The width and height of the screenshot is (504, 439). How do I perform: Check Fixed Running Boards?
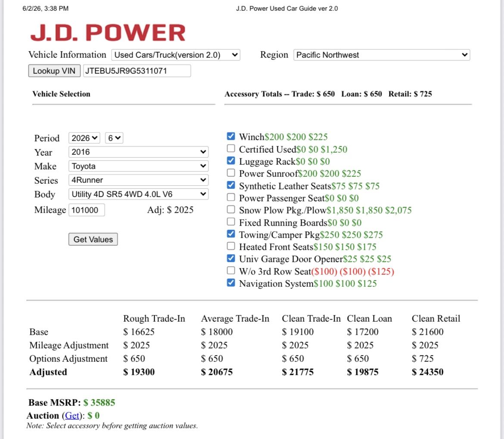click(231, 222)
